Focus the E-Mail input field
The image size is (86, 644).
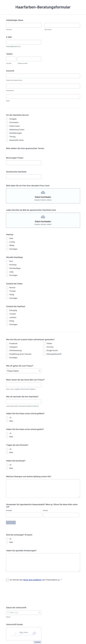coord(24,42)
